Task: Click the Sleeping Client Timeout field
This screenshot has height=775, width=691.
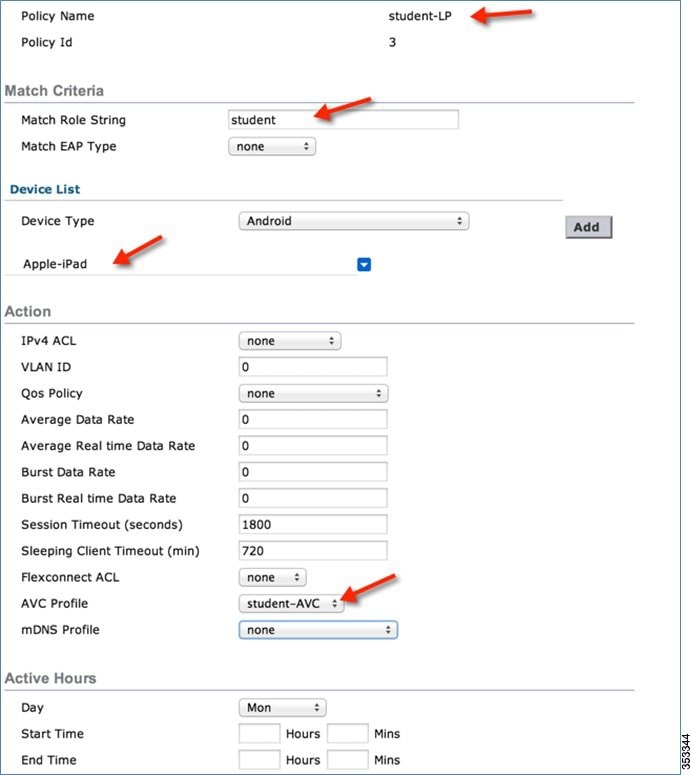Action: pos(313,551)
